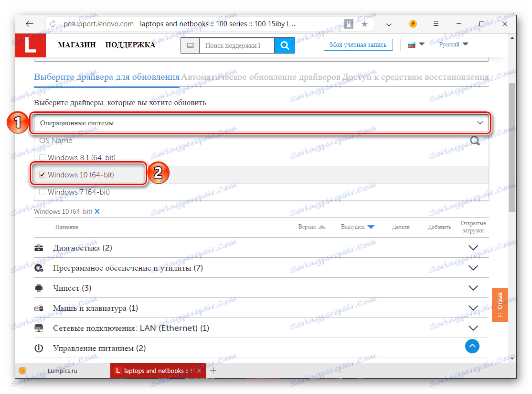The width and height of the screenshot is (532, 394).
Task: Click Моя учетная запись button
Action: point(358,45)
